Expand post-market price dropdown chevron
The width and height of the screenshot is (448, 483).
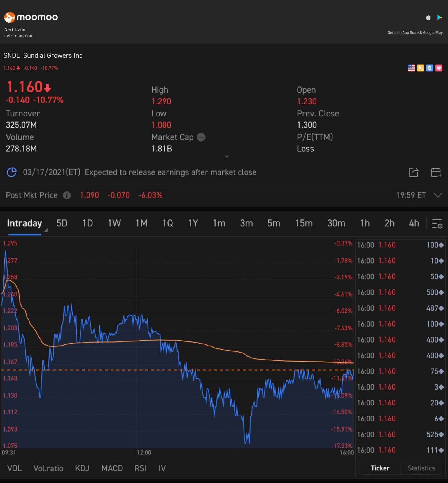click(x=438, y=195)
